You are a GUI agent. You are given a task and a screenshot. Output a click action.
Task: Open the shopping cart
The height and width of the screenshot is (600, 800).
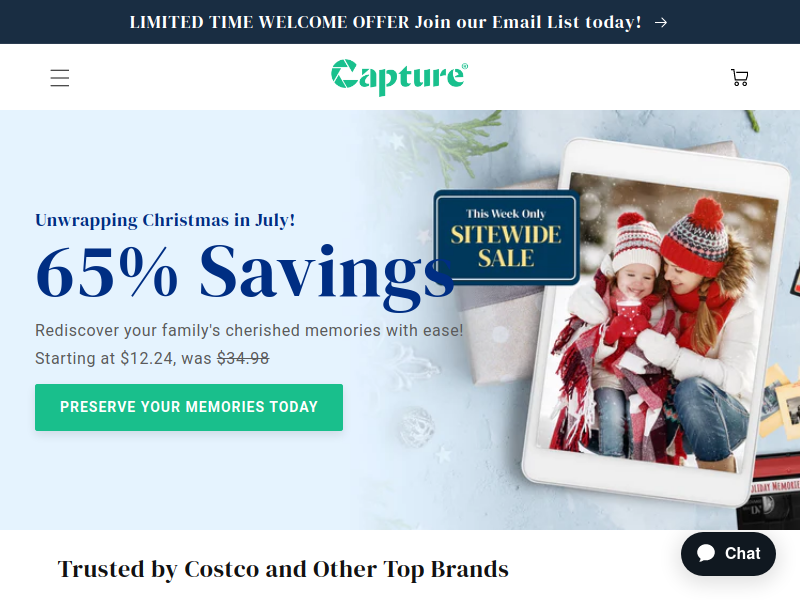[739, 78]
